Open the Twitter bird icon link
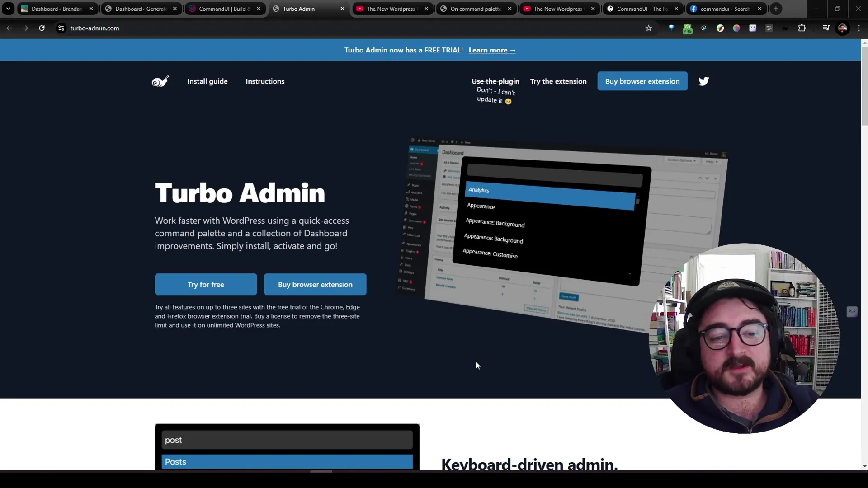The height and width of the screenshot is (488, 868). point(704,81)
